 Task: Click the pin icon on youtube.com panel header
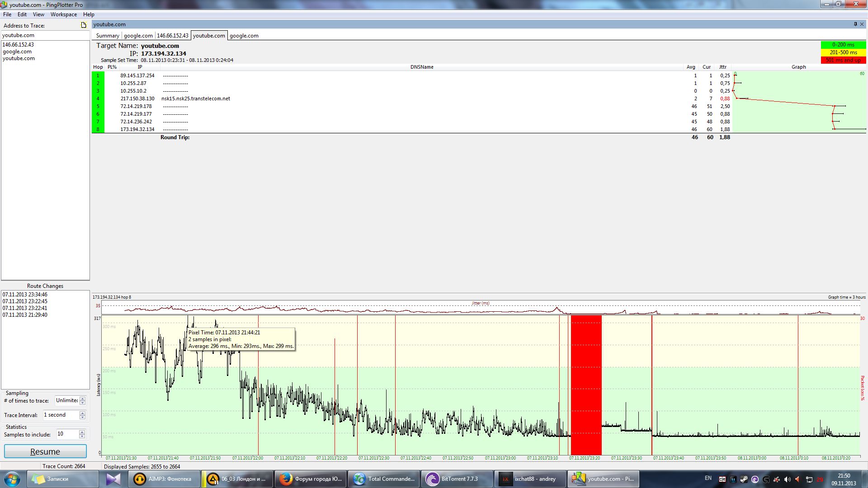(x=855, y=24)
